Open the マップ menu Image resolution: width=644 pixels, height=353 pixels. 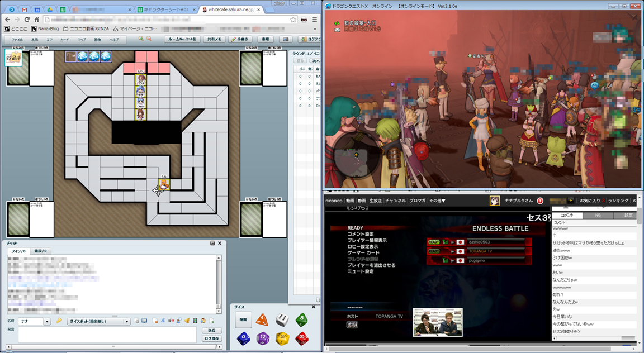pos(81,40)
